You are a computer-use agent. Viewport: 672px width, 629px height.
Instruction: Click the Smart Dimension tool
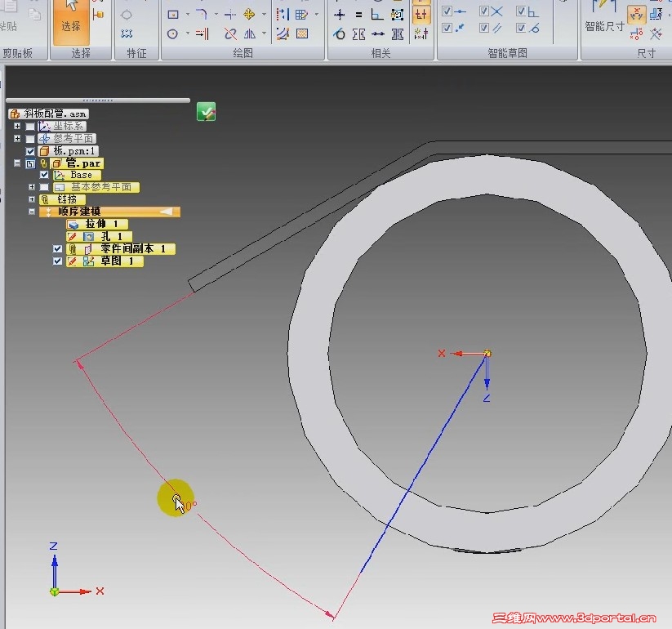pos(604,17)
